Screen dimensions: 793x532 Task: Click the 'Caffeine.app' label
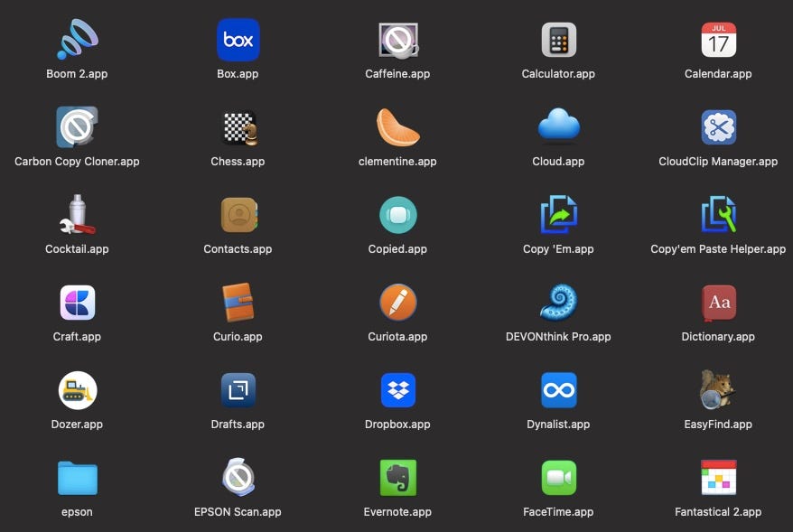(397, 74)
